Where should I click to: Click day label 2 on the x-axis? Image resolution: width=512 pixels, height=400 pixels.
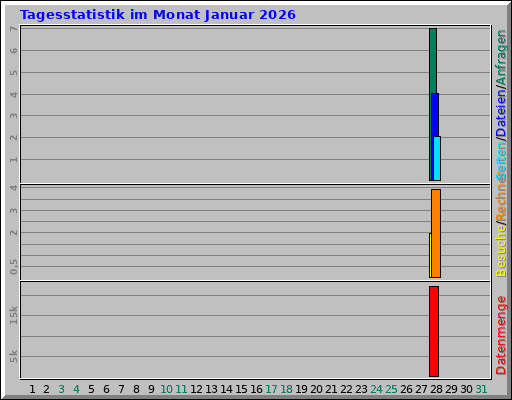(46, 389)
